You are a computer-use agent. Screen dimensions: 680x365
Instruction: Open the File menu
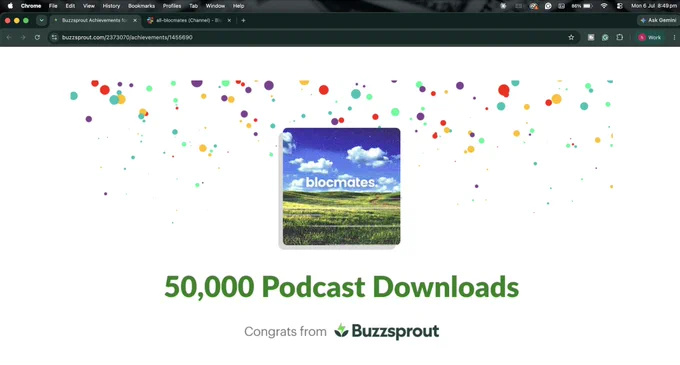pos(53,6)
